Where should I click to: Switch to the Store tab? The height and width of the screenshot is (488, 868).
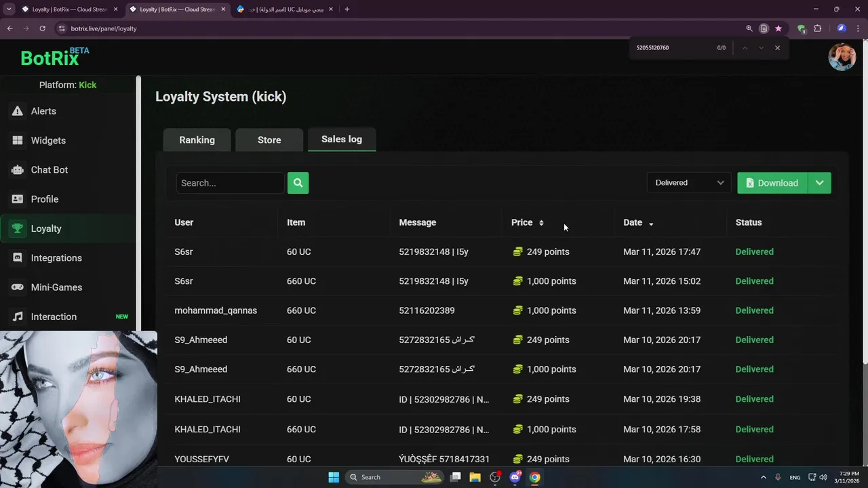269,140
